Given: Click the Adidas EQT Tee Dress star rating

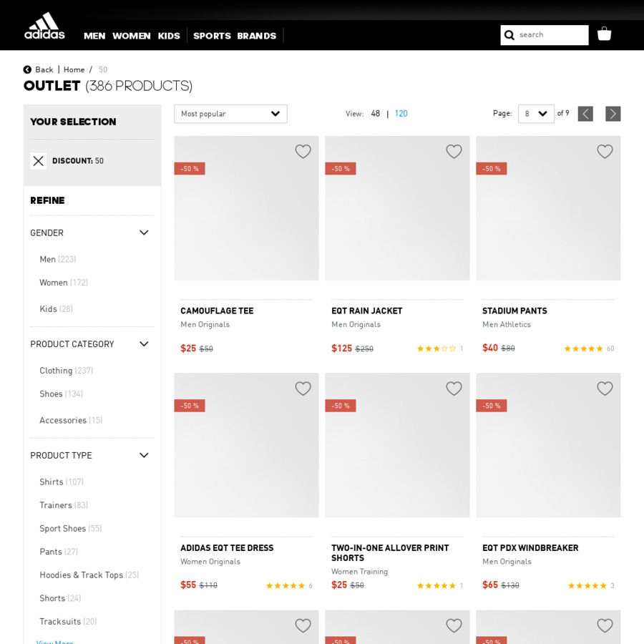Looking at the screenshot, I should point(286,585).
